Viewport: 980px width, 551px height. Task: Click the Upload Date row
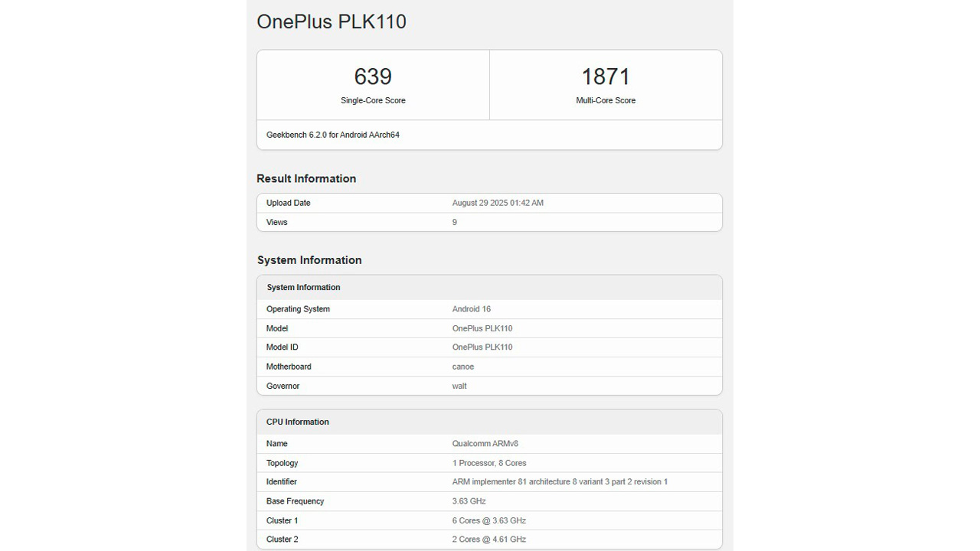pyautogui.click(x=489, y=203)
